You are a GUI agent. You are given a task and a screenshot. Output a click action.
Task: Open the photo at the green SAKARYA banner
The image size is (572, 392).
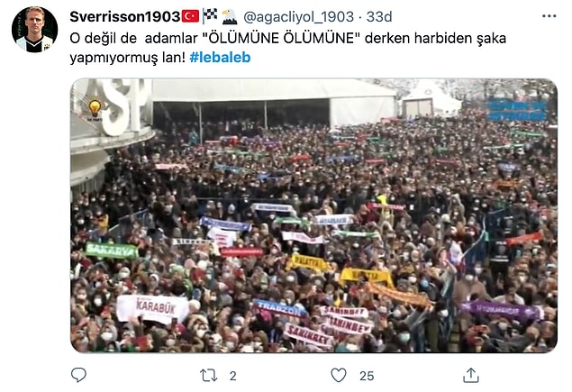[x=112, y=251]
